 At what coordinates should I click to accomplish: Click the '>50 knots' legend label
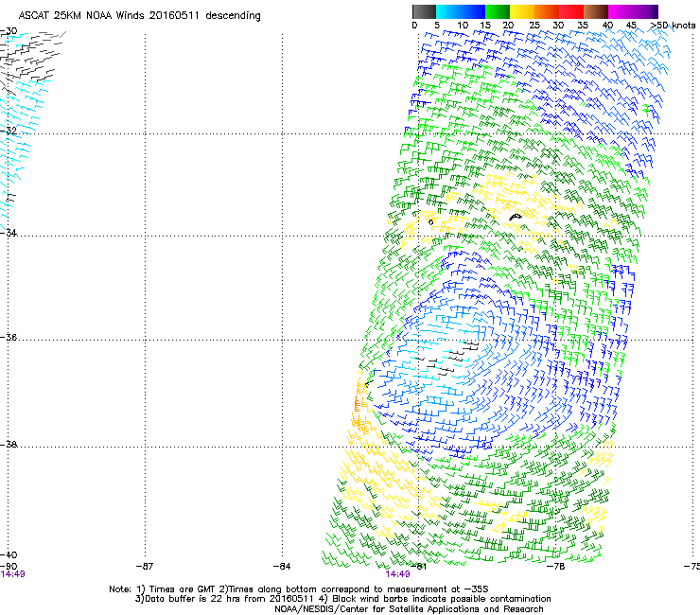pos(673,26)
